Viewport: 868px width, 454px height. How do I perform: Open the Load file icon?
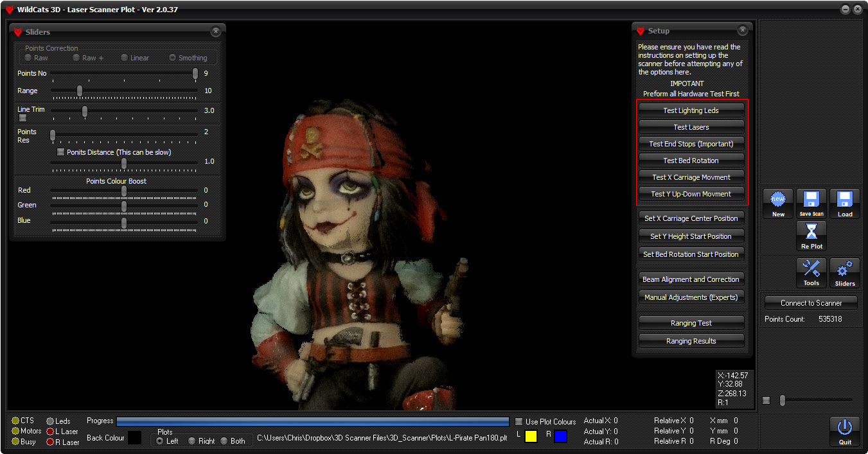coord(845,204)
